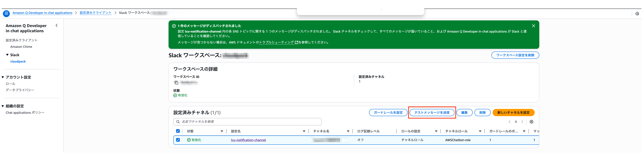Sort by ガードレールのポ... column arrow
The width and height of the screenshot is (644, 161).
(x=524, y=131)
